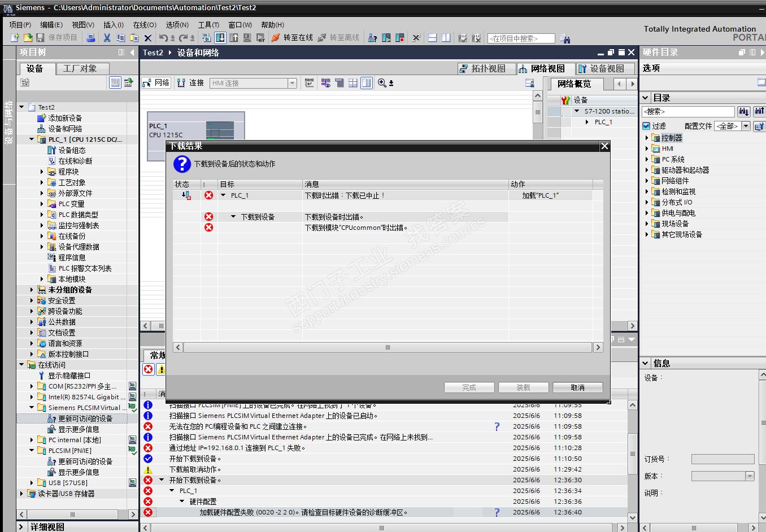Image resolution: width=766 pixels, height=532 pixels.
Task: Click the stop CPU icon
Action: [x=400, y=38]
